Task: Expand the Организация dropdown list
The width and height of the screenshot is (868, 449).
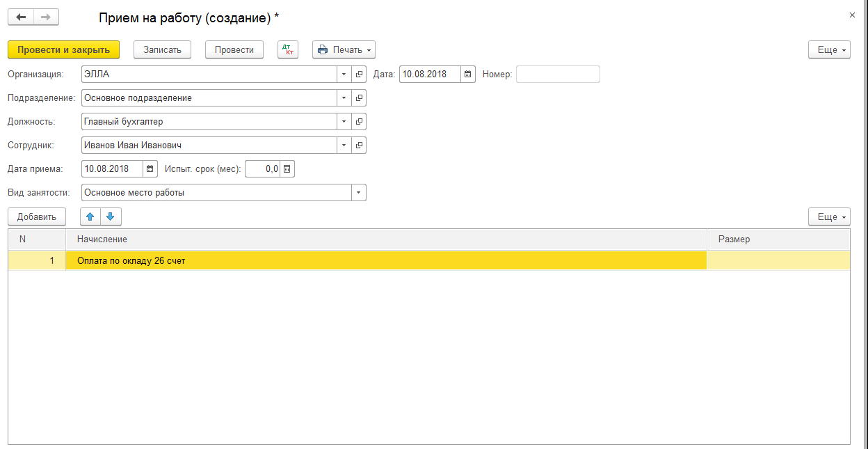Action: pyautogui.click(x=344, y=74)
